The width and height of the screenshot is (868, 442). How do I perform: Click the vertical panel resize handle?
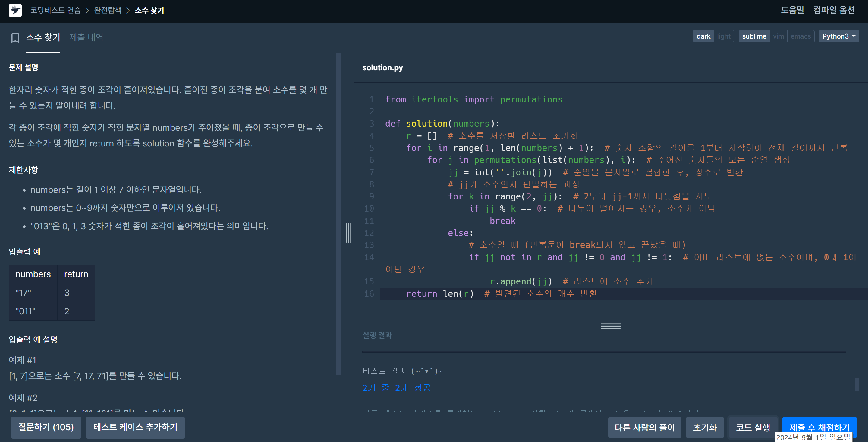click(x=348, y=233)
